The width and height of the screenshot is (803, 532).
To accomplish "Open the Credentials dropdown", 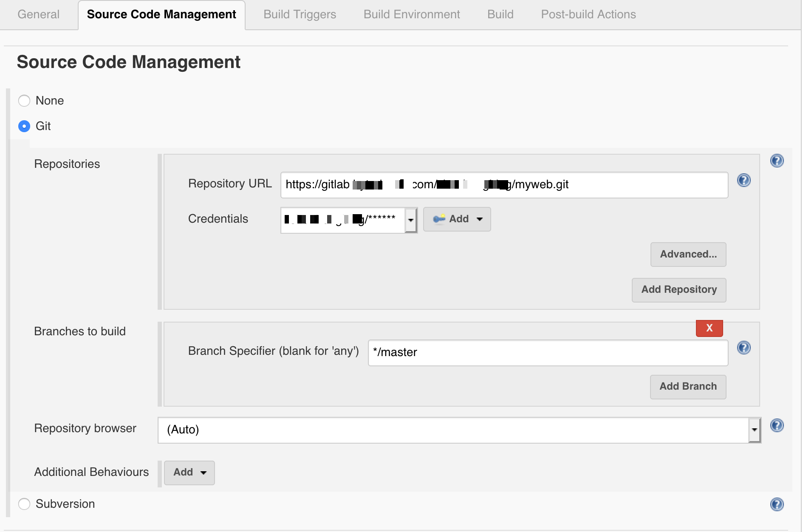I will (410, 220).
